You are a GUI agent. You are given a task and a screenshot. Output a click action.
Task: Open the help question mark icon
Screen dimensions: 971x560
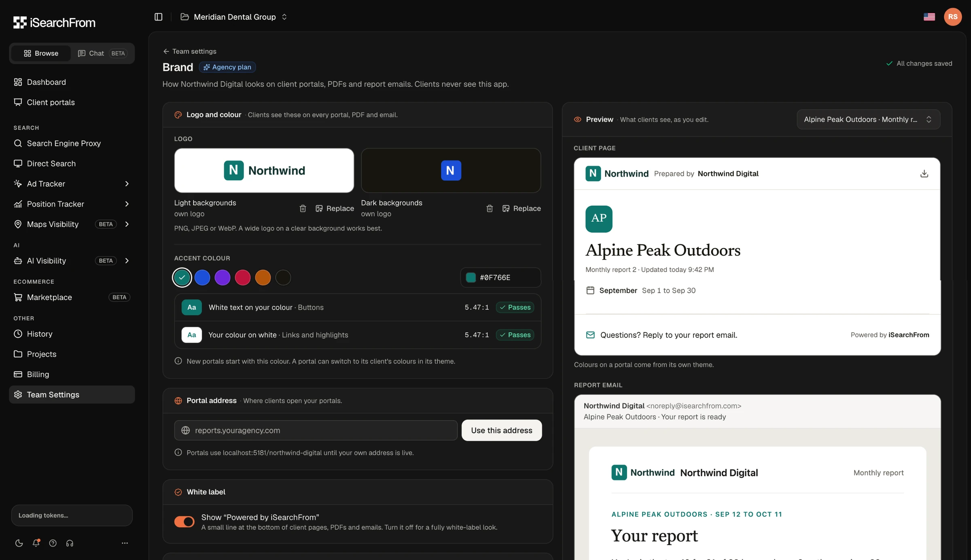click(x=53, y=543)
